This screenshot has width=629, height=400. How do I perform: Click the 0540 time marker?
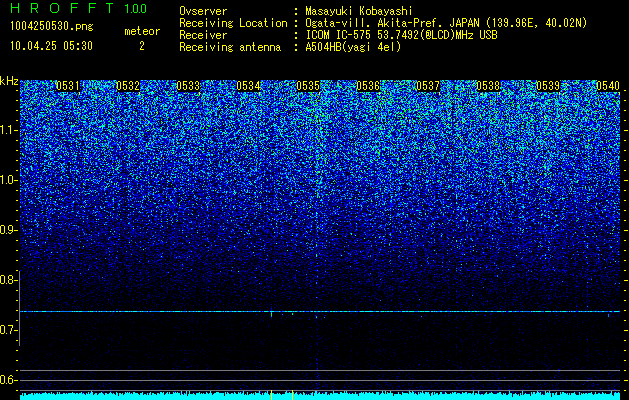tap(608, 86)
